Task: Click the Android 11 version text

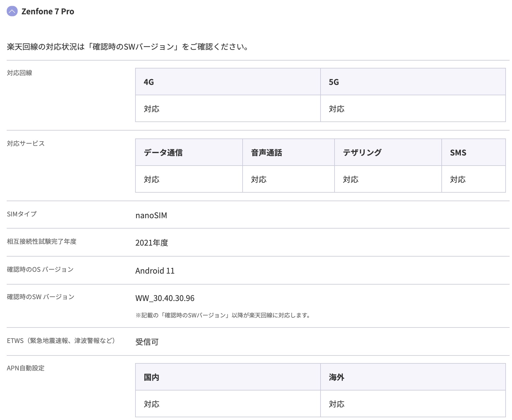Action: click(x=155, y=271)
